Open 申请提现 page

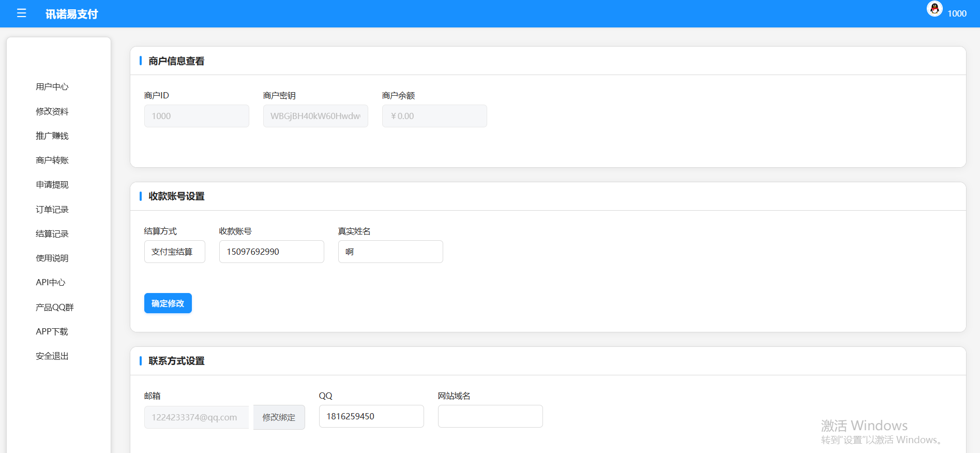click(52, 185)
